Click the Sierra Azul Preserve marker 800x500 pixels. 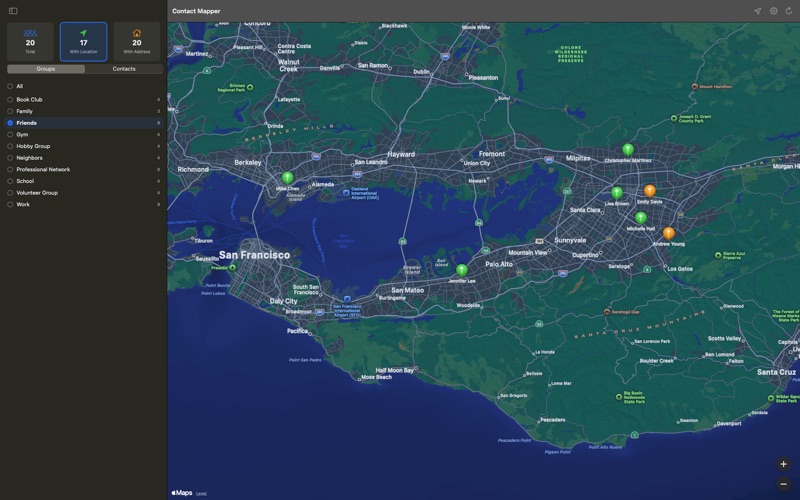(x=718, y=255)
